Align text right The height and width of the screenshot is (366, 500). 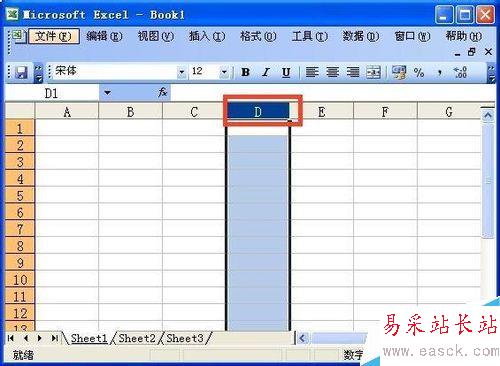pyautogui.click(x=353, y=72)
